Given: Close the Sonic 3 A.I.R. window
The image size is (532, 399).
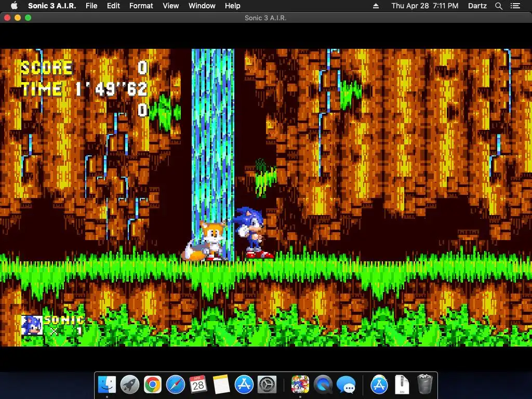Looking at the screenshot, I should 7,18.
